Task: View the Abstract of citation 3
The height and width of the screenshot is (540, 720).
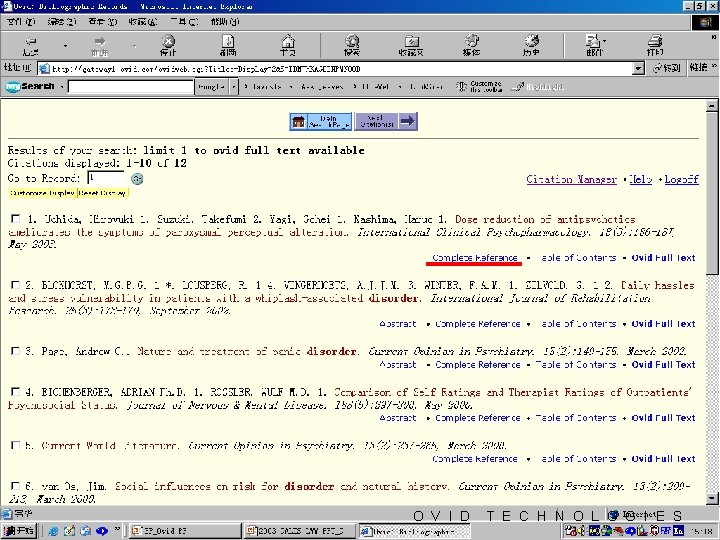Action: [x=398, y=365]
